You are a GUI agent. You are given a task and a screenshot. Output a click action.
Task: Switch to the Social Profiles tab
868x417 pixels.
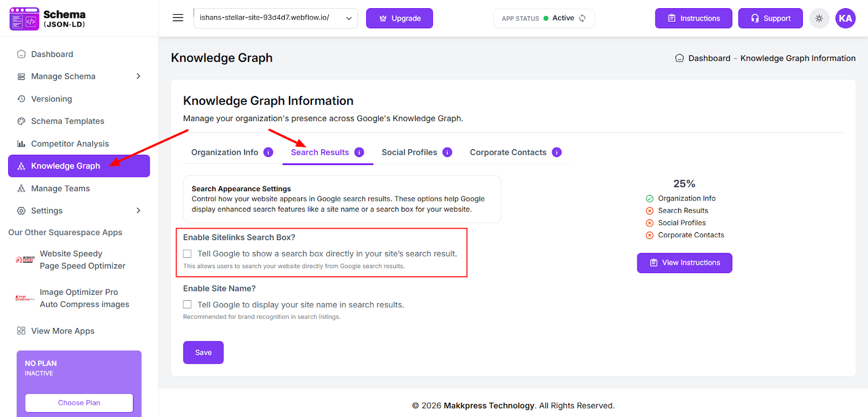409,153
